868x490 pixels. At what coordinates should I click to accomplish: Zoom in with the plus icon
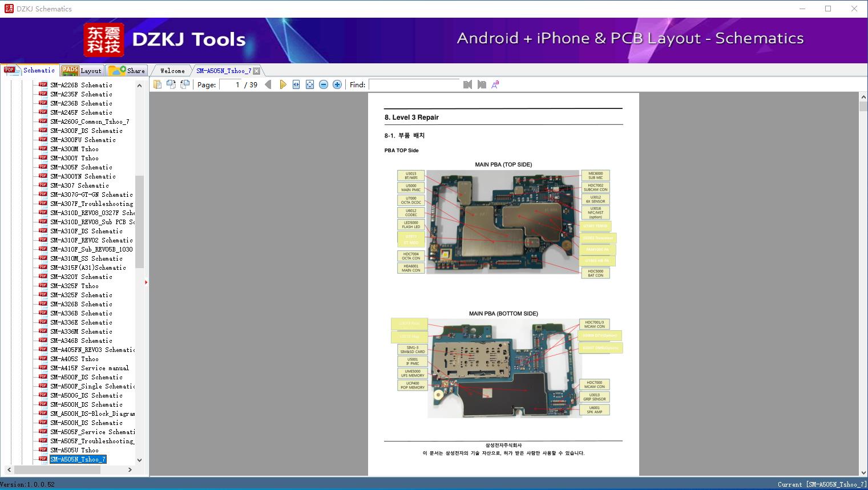tap(337, 84)
